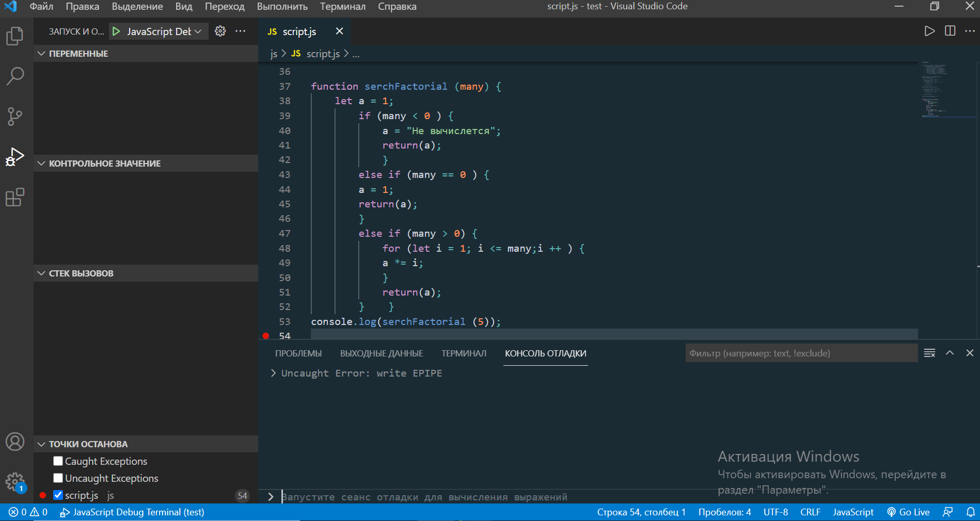Change file encoding UTF-8
The image size is (980, 521).
(776, 512)
